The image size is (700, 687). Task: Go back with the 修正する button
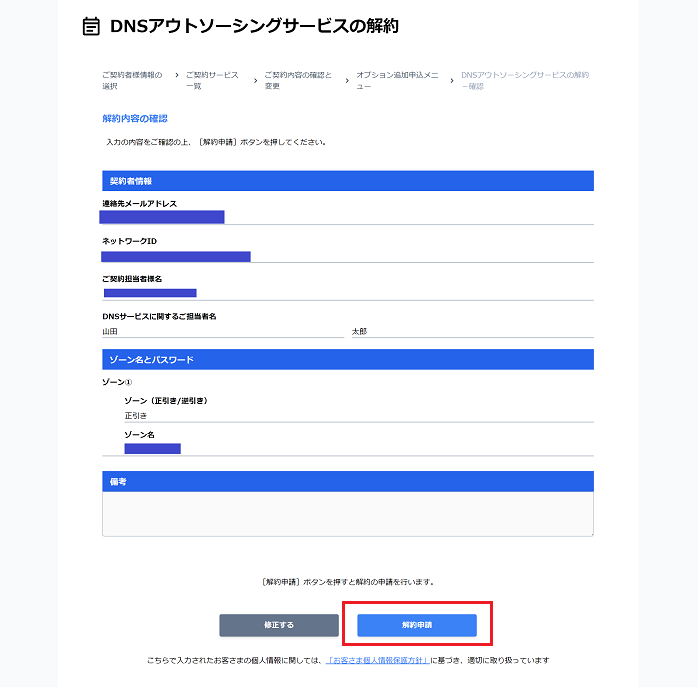click(279, 625)
